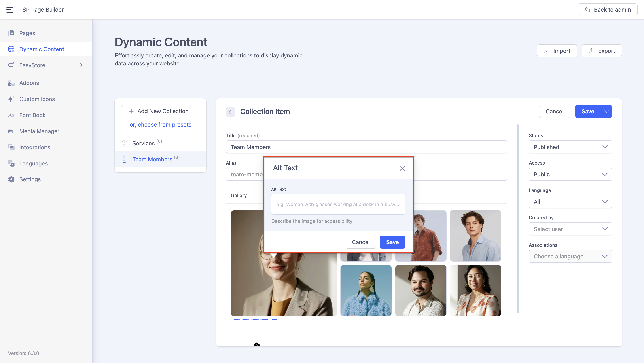
Task: Close the Alt Text dialog
Action: 402,168
